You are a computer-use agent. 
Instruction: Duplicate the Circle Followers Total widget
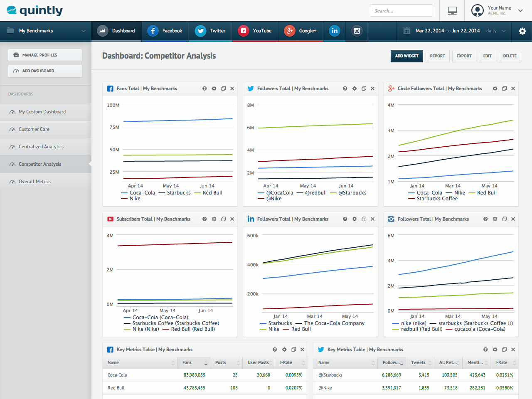click(x=505, y=89)
